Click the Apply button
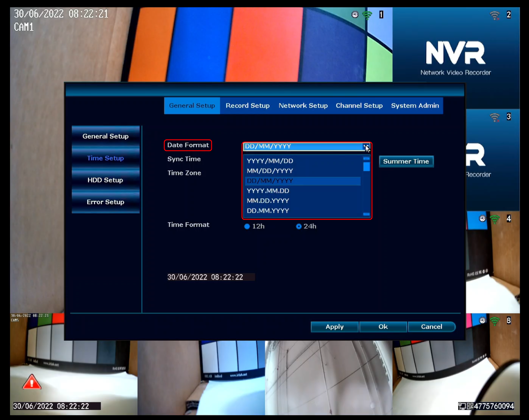This screenshot has width=529, height=420. tap(334, 326)
